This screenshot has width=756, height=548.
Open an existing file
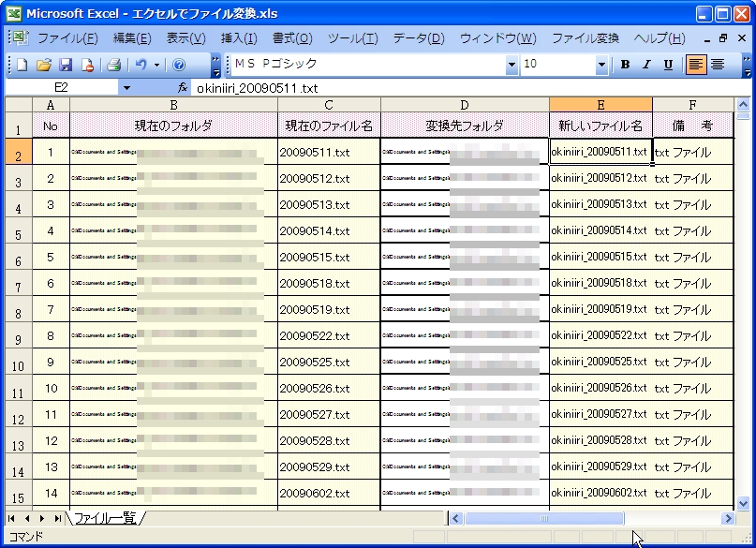point(44,65)
